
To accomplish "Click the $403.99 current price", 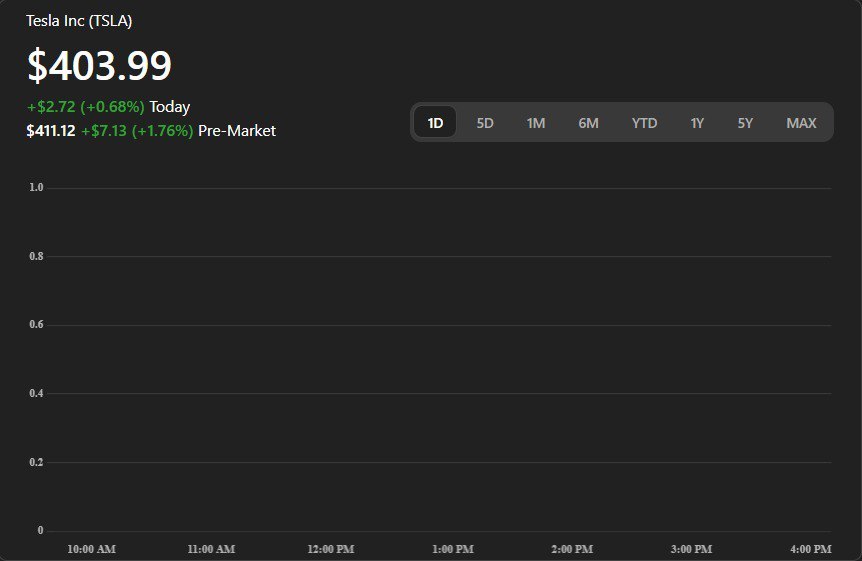I will [100, 65].
